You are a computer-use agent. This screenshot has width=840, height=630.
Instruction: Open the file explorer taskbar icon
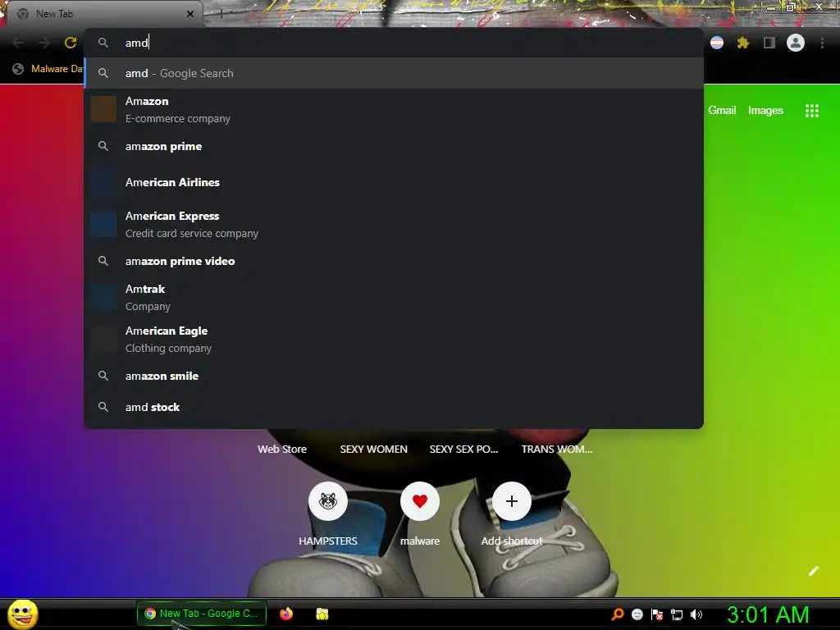(322, 614)
